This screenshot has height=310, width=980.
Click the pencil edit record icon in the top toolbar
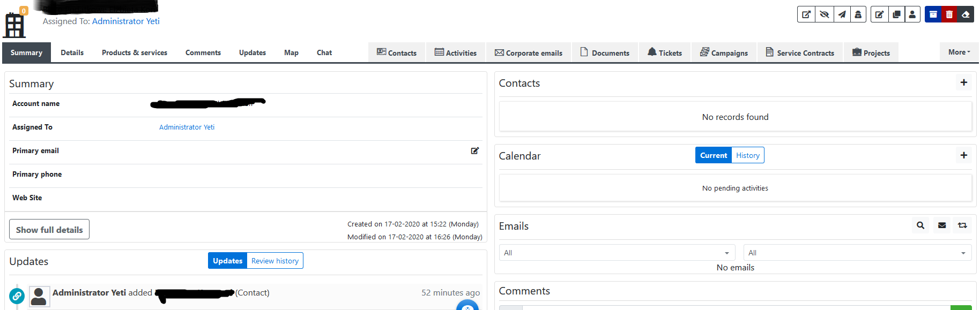tap(879, 14)
